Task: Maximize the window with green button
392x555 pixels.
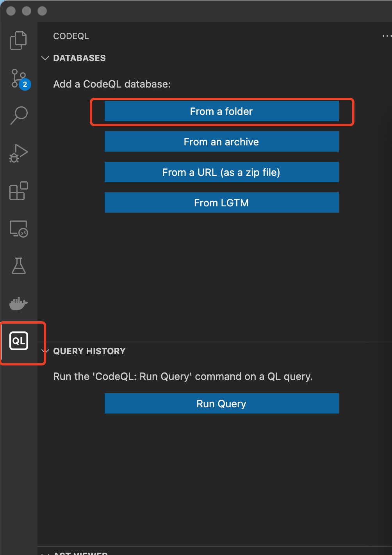Action: click(x=42, y=11)
